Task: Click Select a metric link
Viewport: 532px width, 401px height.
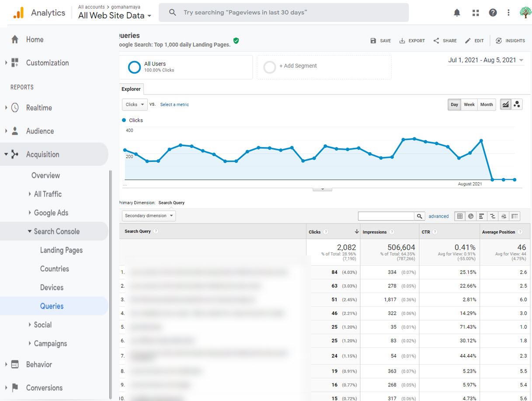Action: click(174, 105)
